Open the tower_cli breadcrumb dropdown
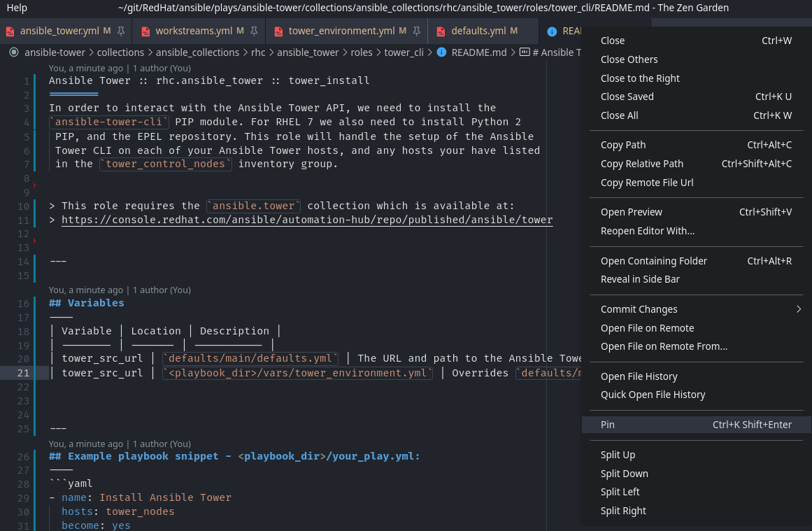The width and height of the screenshot is (812, 531). [x=404, y=52]
